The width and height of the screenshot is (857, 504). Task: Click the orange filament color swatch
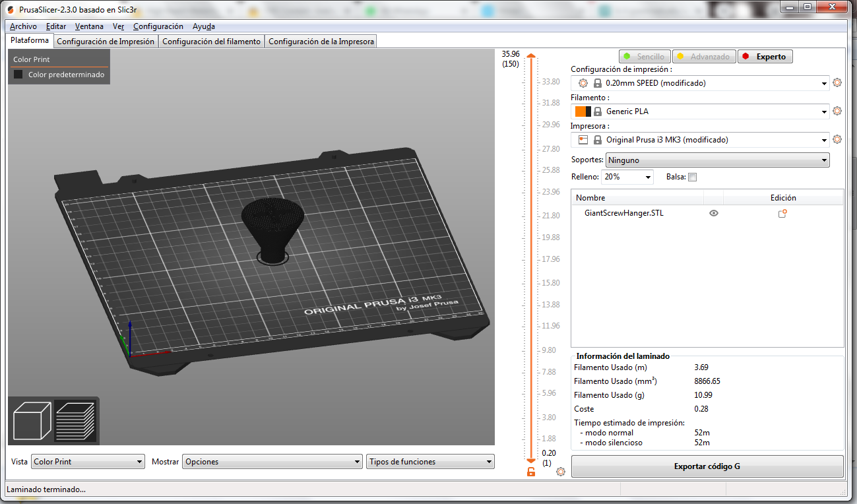tap(580, 111)
